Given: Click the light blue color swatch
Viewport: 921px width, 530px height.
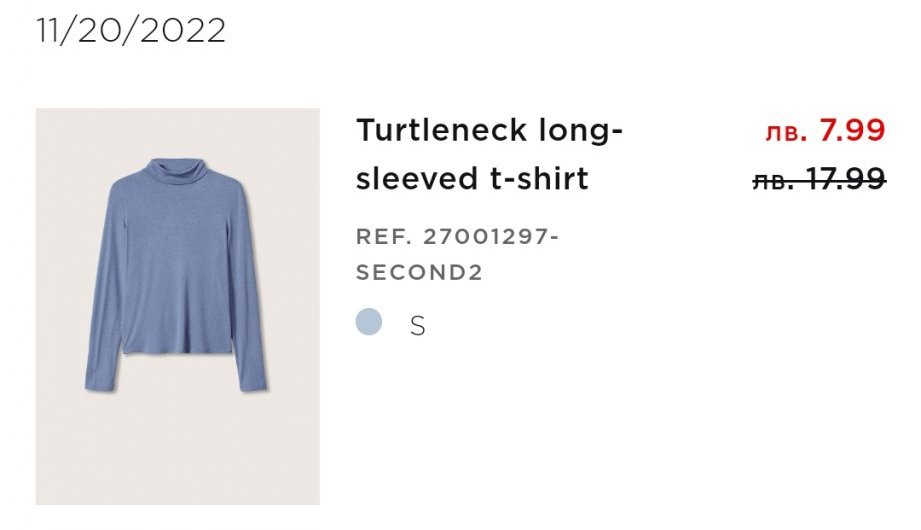Looking at the screenshot, I should click(369, 322).
